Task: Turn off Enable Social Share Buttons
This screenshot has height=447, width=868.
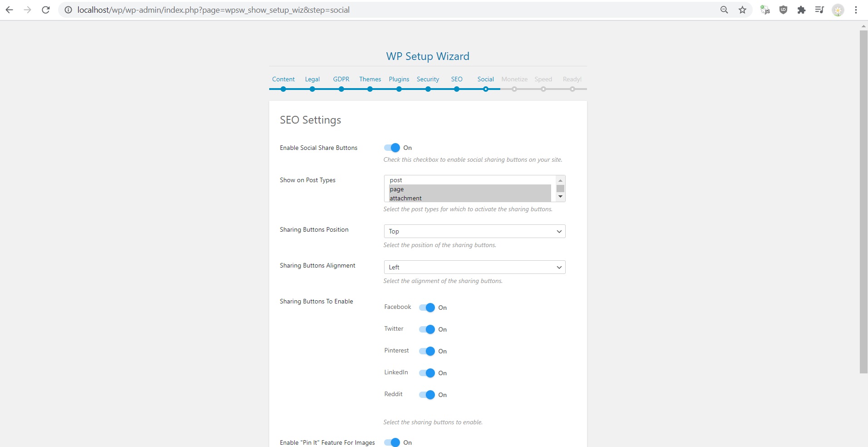Action: point(391,148)
